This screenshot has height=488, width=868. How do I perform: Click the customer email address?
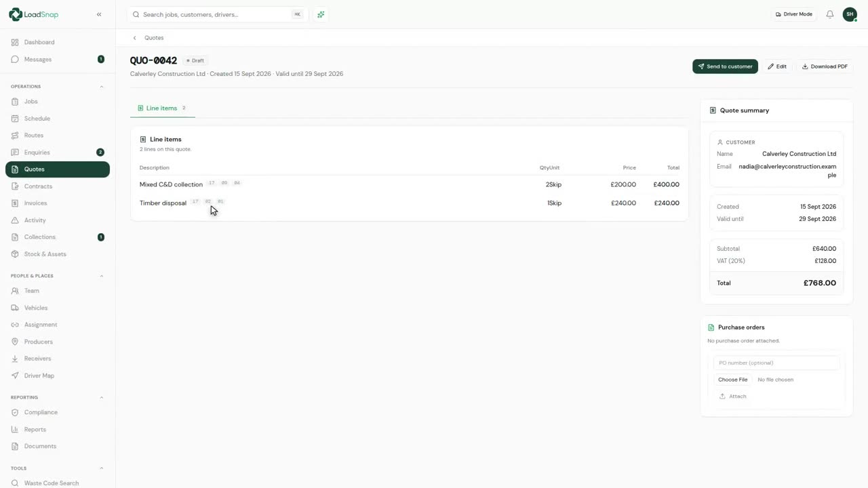point(787,171)
